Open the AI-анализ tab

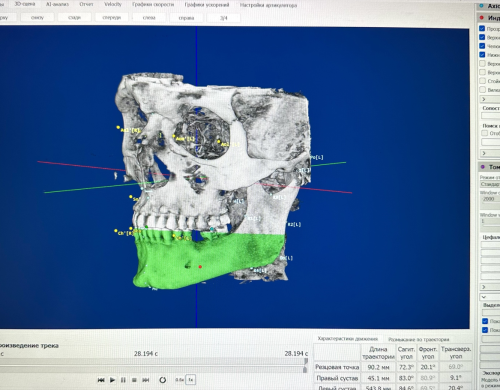coord(57,4)
